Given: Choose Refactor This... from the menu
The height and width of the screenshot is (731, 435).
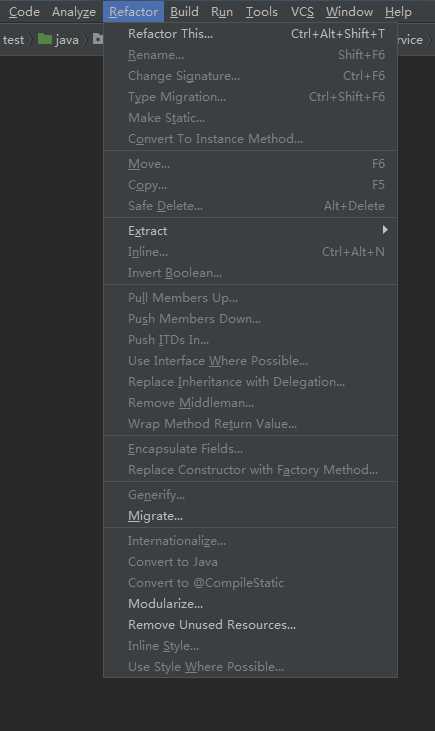Looking at the screenshot, I should [x=250, y=34].
